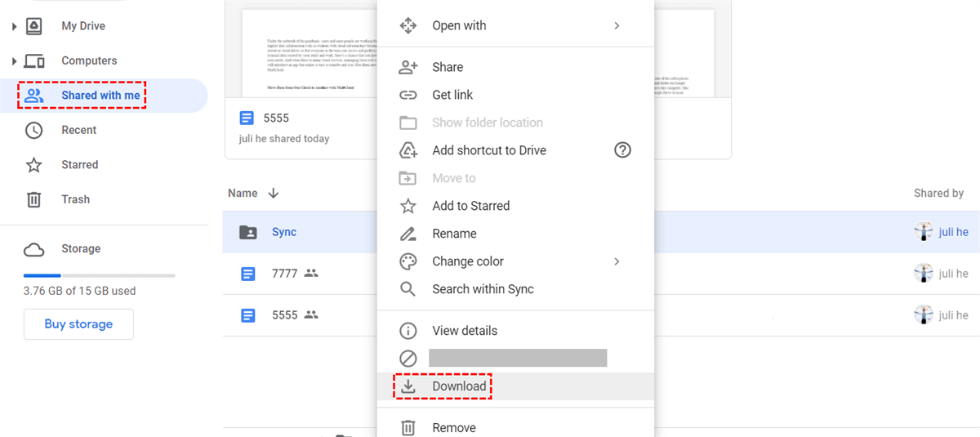
Task: Click the Computers device icon in sidebar
Action: pyautogui.click(x=33, y=61)
